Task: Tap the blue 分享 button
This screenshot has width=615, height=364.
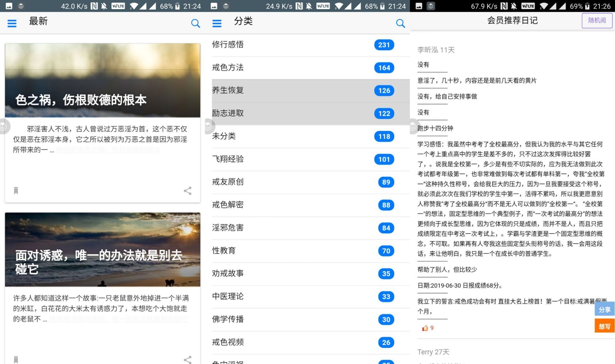Action: [604, 309]
